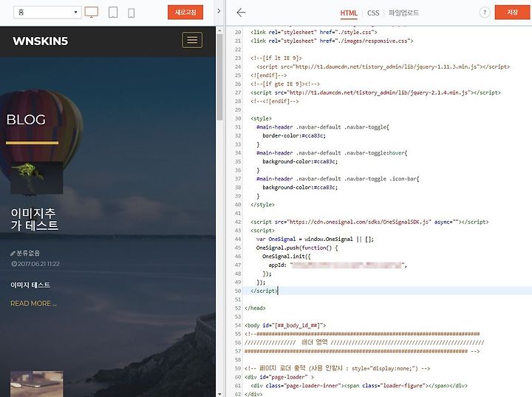Click the 헤더 영역 comment on line 56
This screenshot has height=397, width=532.
click(x=364, y=342)
